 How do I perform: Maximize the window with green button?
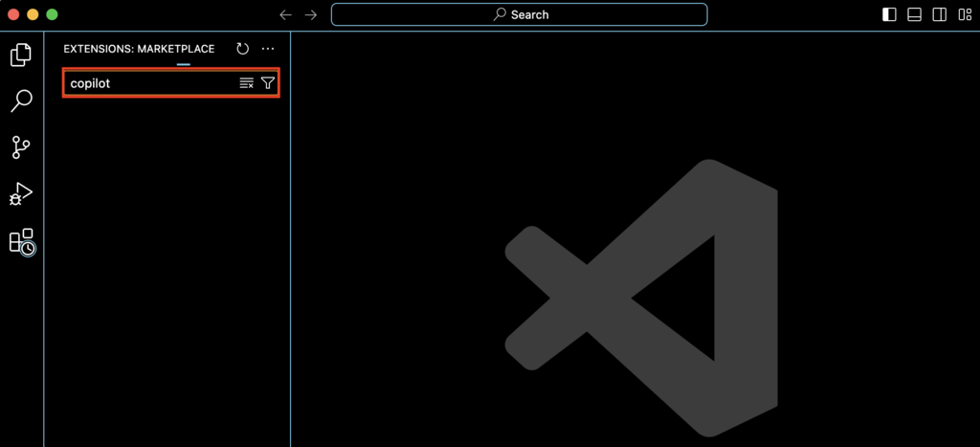coord(52,14)
